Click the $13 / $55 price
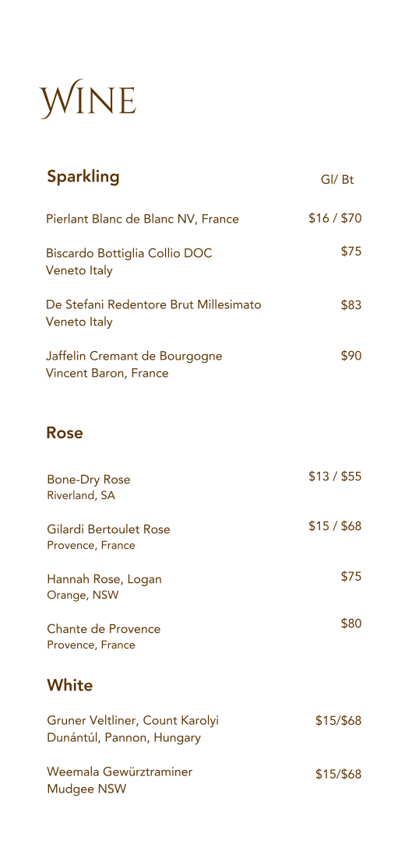This screenshot has width=412, height=868. point(335,476)
